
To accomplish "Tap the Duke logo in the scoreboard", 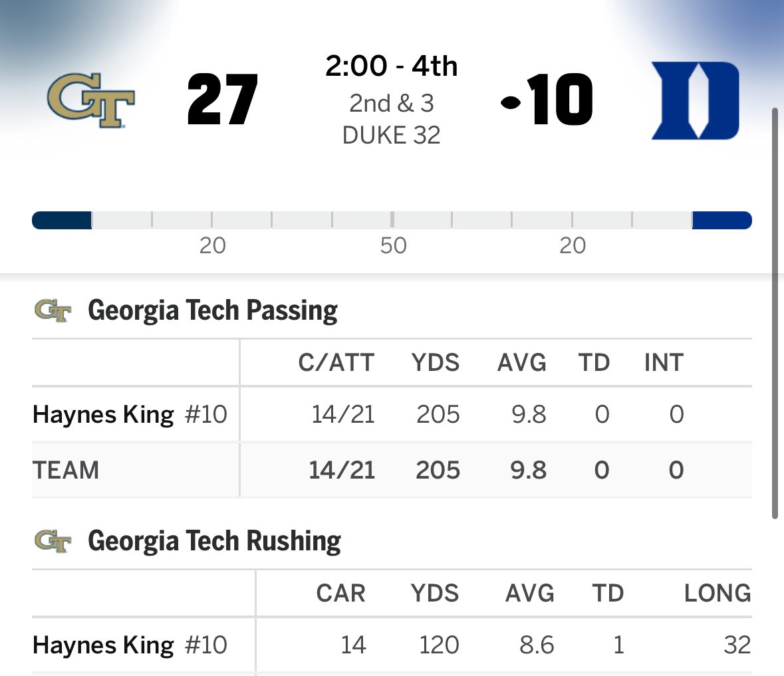I will pyautogui.click(x=695, y=100).
